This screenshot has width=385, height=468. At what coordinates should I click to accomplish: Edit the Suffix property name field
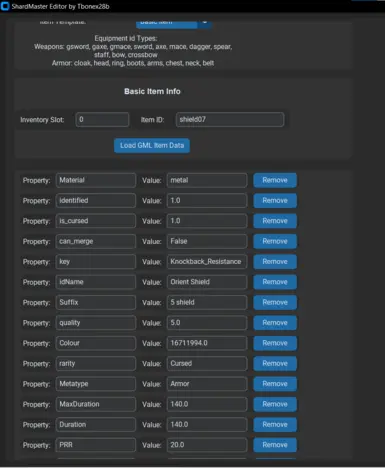click(96, 303)
